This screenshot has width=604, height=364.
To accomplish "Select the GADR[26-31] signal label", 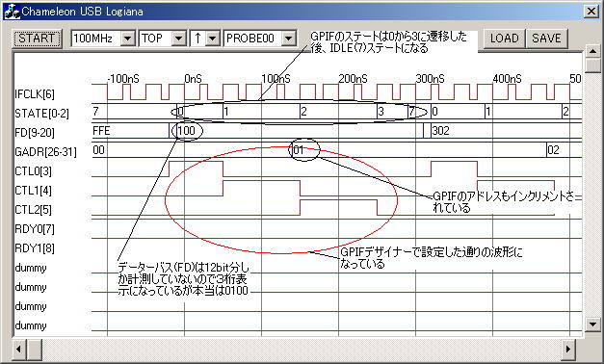I will click(x=45, y=152).
